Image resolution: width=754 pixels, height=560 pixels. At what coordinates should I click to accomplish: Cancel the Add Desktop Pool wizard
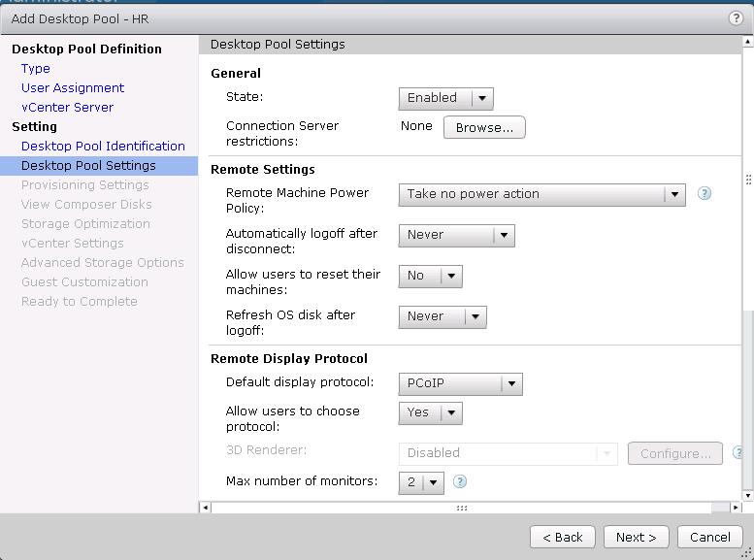click(x=709, y=537)
